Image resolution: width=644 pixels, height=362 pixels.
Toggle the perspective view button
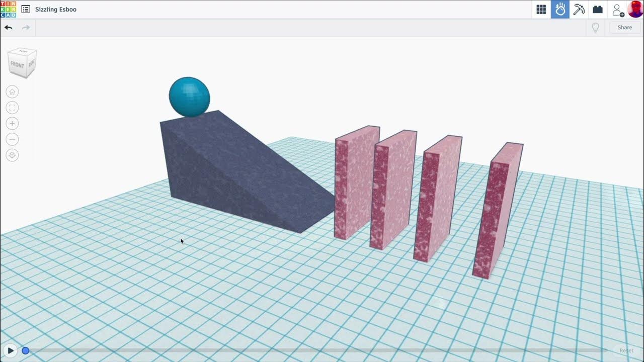[x=13, y=155]
